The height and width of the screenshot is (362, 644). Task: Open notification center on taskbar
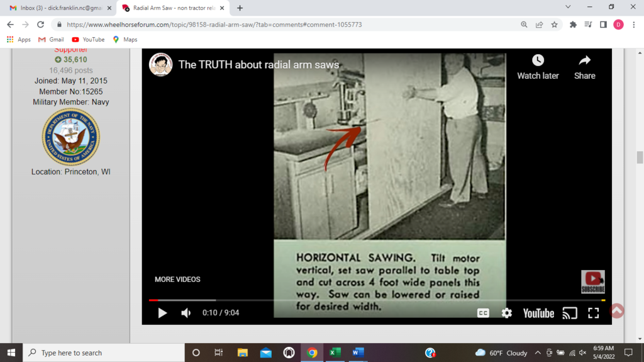point(628,353)
